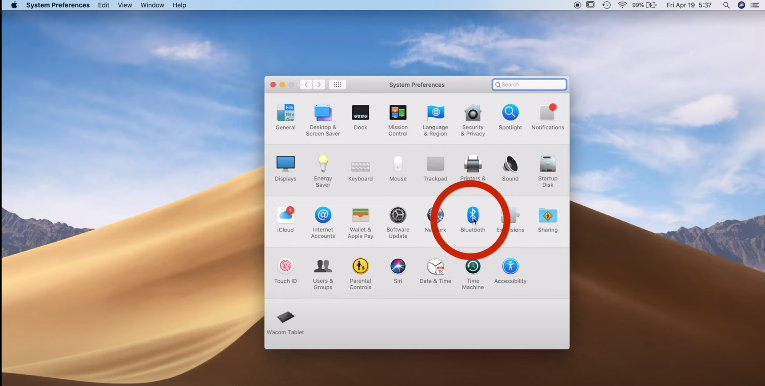Open the AirPlay display menu bar icon
The height and width of the screenshot is (386, 765).
(x=590, y=5)
